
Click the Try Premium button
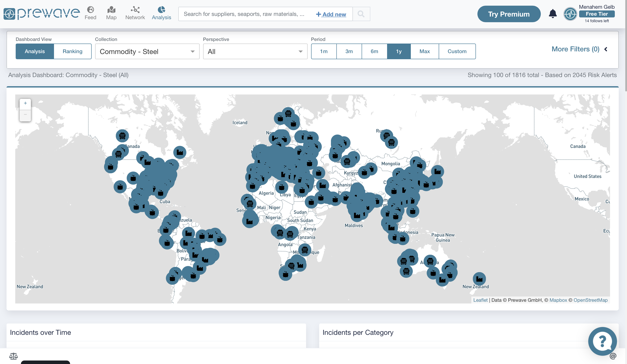click(x=509, y=14)
